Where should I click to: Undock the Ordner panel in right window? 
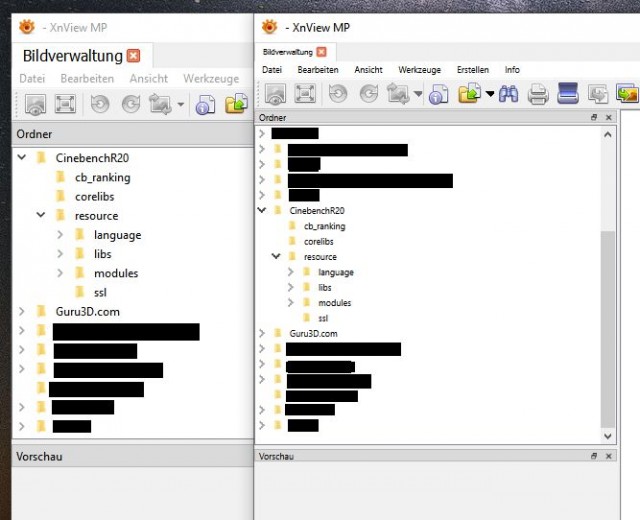tap(594, 118)
